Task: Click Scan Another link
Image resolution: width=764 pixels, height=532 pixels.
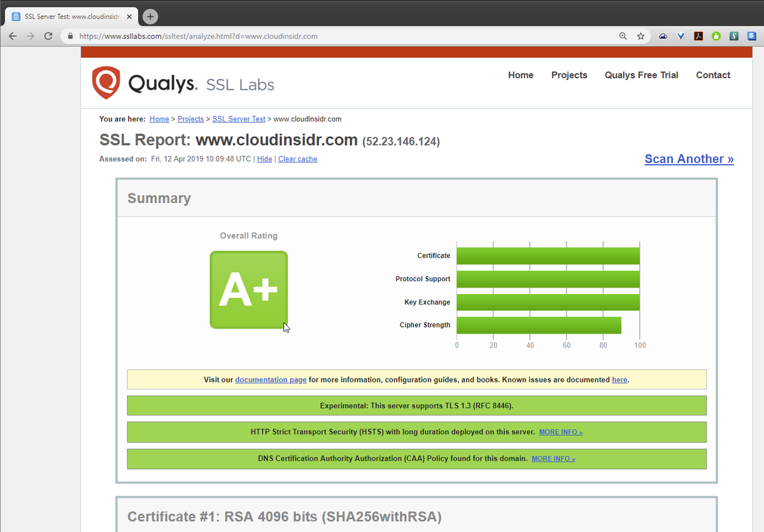Action: (689, 159)
